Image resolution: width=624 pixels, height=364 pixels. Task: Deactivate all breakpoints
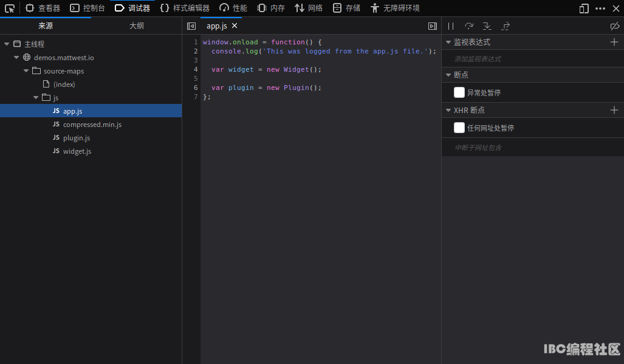pos(614,26)
